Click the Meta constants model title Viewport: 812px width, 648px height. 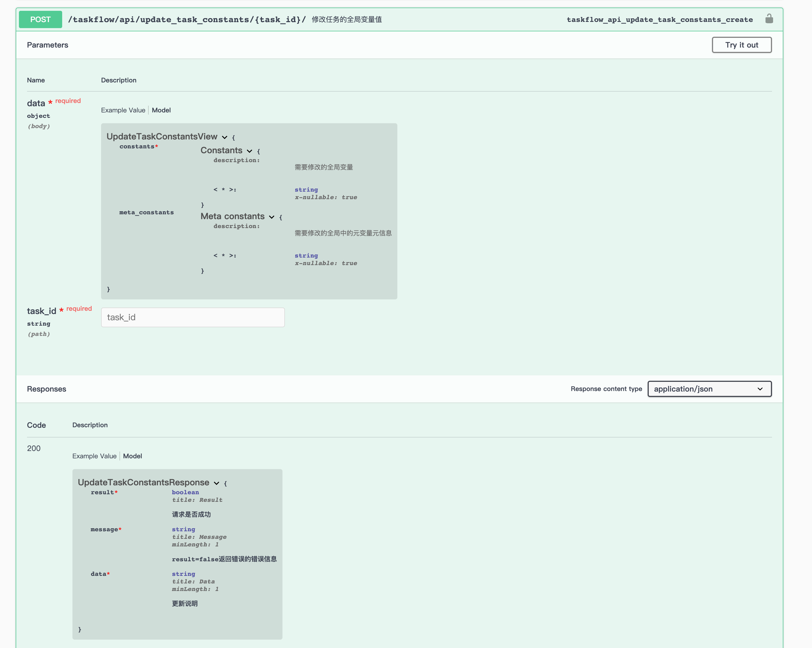tap(232, 216)
